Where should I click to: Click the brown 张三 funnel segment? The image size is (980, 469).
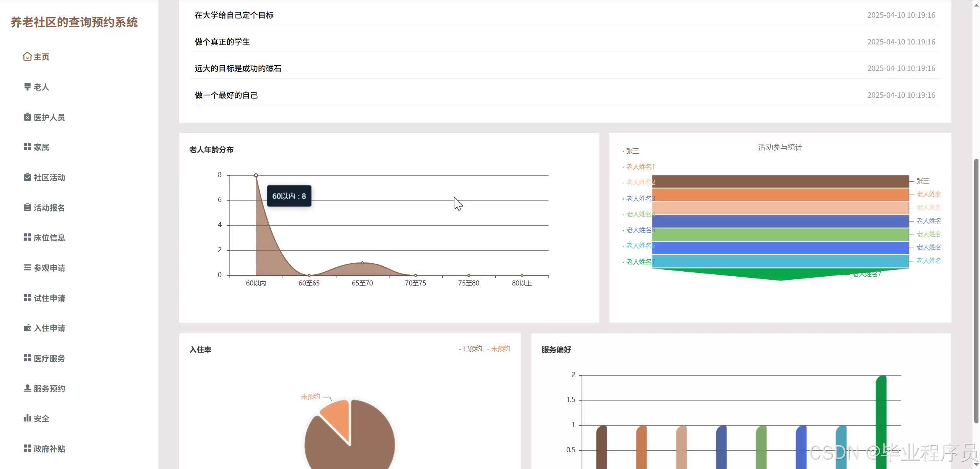coord(780,181)
